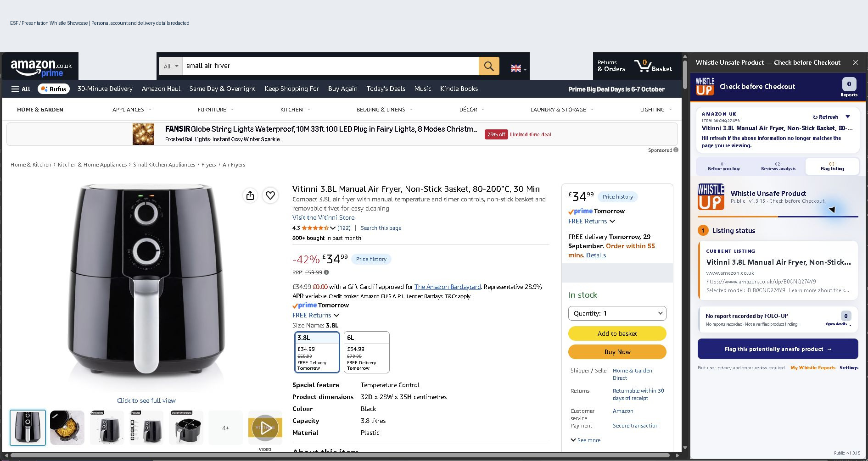
Task: Open the All search category dropdown
Action: (171, 66)
